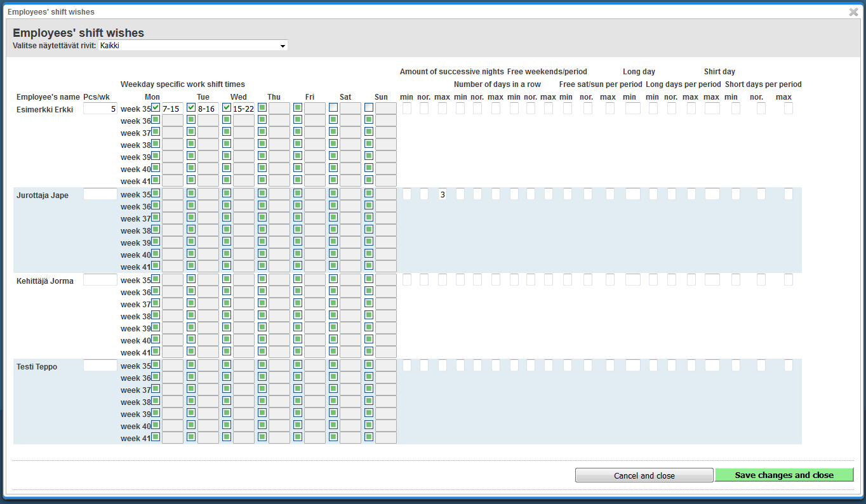Toggle Jurottaja Jape's Monday week 35 checkbox
The height and width of the screenshot is (504, 866).
tap(156, 193)
